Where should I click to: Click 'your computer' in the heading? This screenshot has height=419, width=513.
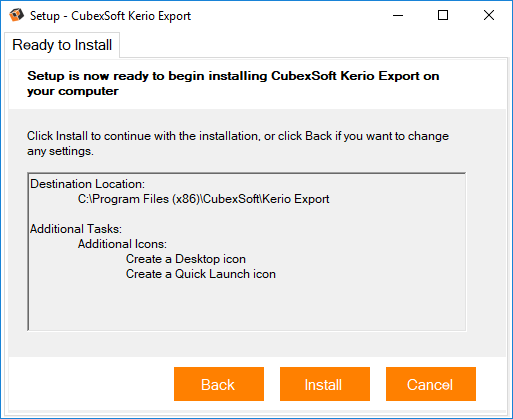[x=73, y=91]
